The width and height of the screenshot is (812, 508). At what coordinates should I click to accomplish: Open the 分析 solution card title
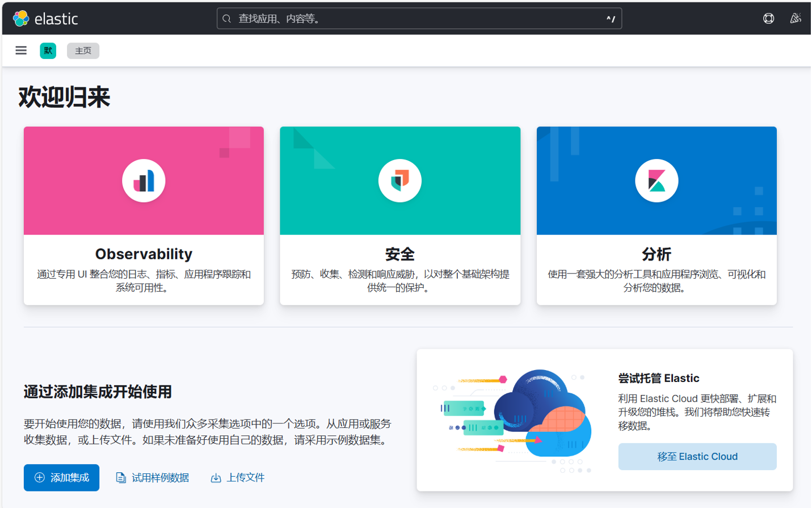pos(657,254)
